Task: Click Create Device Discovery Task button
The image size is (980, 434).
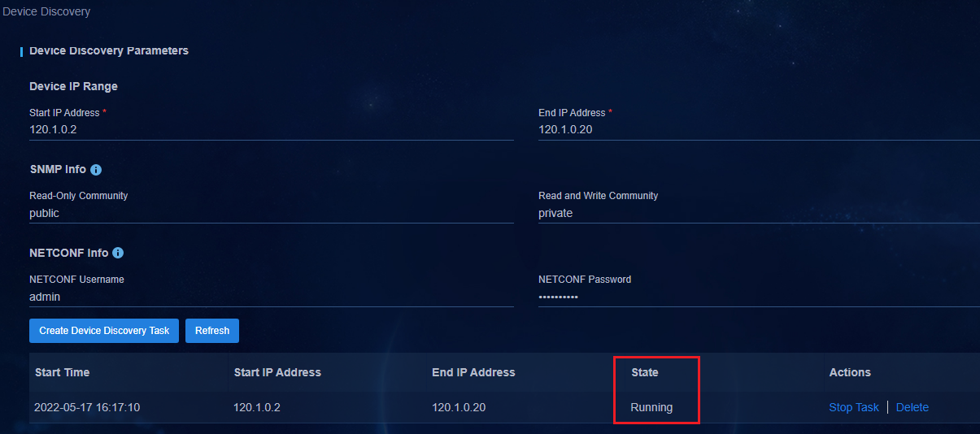Action: (104, 331)
